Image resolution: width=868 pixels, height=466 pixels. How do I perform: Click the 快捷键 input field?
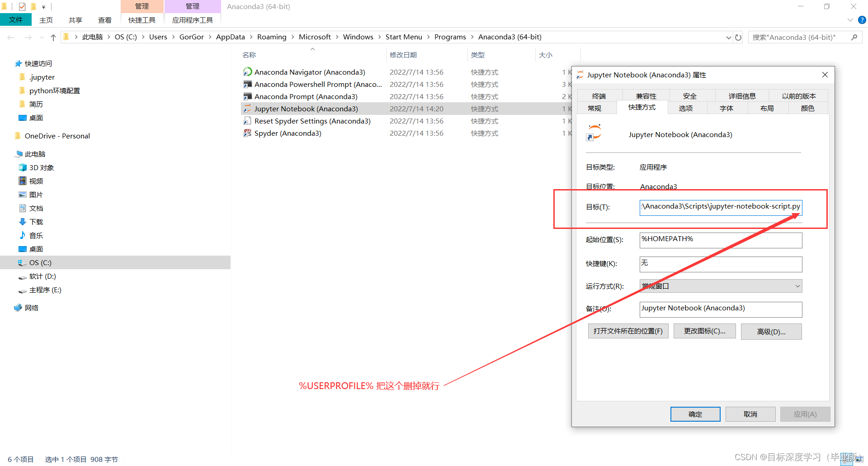(x=721, y=264)
